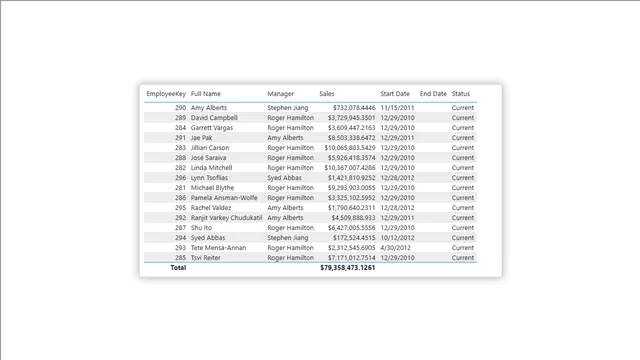The height and width of the screenshot is (360, 640).
Task: Click sales value $1,421,810.9252
Action: pos(351,178)
